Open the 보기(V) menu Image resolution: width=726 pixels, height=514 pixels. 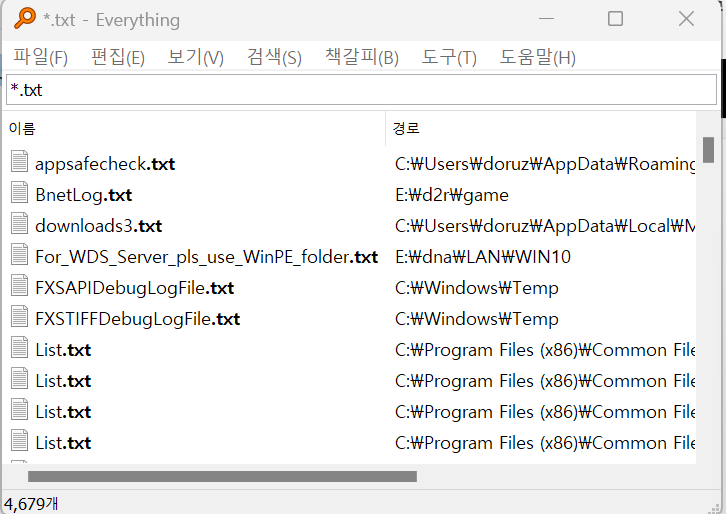pyautogui.click(x=195, y=57)
